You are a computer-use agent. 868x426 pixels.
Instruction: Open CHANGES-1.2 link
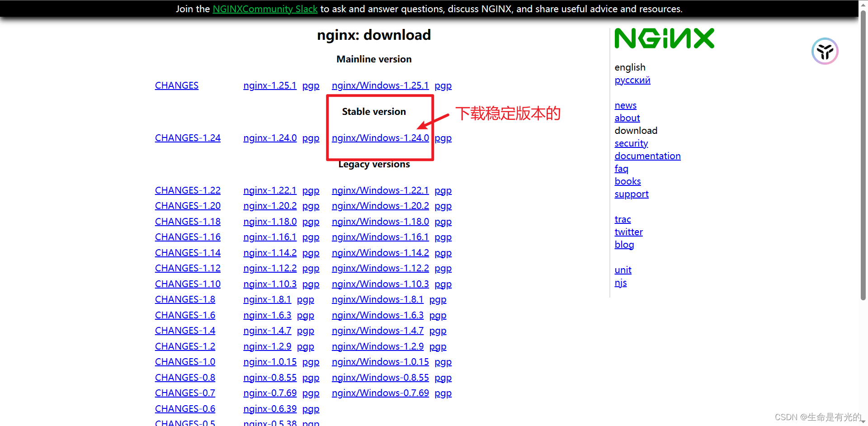[x=185, y=346]
